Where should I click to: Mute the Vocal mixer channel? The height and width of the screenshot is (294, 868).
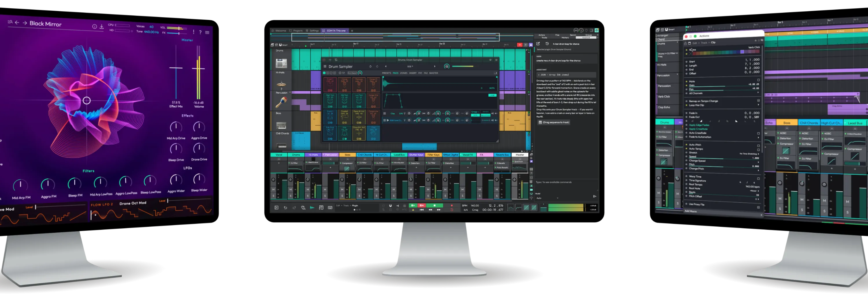pyautogui.click(x=274, y=190)
